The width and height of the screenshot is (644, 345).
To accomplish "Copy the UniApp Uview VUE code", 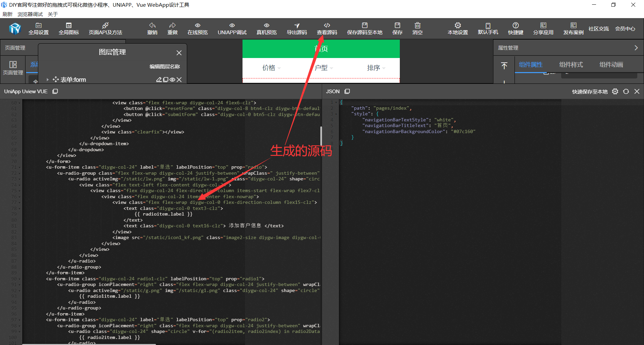I will point(55,91).
